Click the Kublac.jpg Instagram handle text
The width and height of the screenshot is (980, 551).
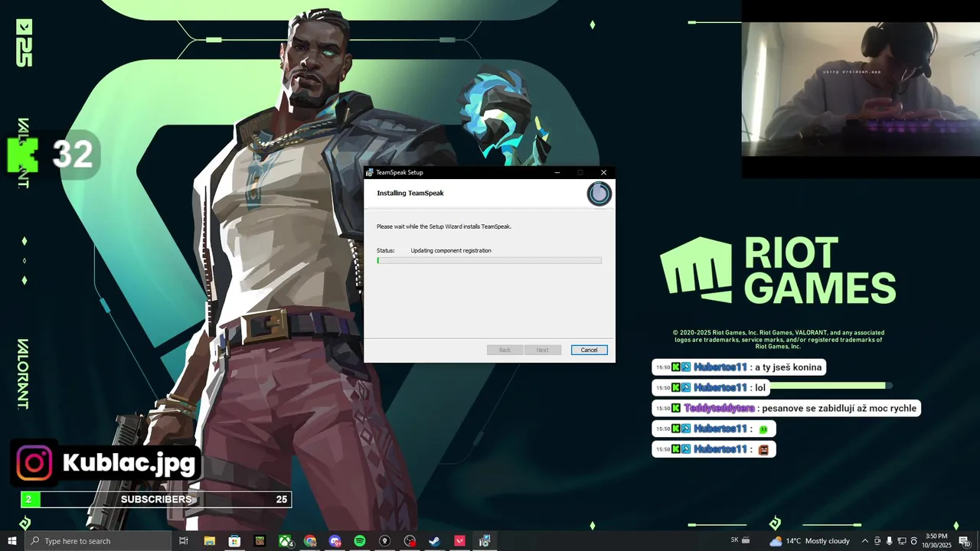(129, 464)
